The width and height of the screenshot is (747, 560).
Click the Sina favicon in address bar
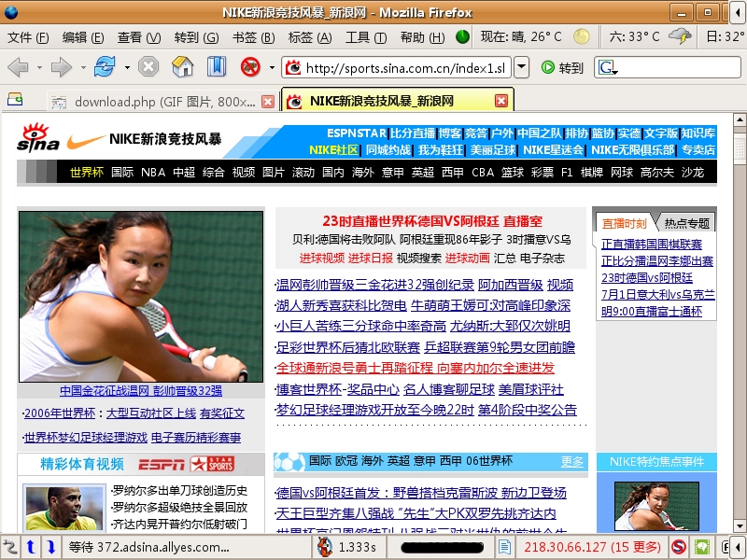coord(293,67)
